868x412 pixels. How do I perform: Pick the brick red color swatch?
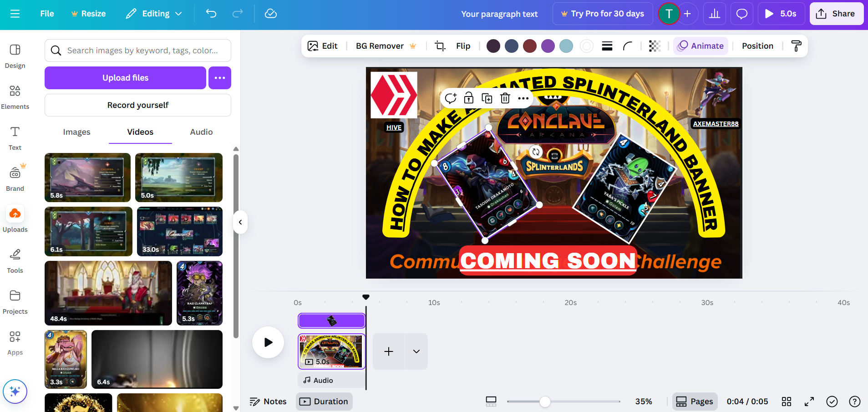(x=530, y=46)
